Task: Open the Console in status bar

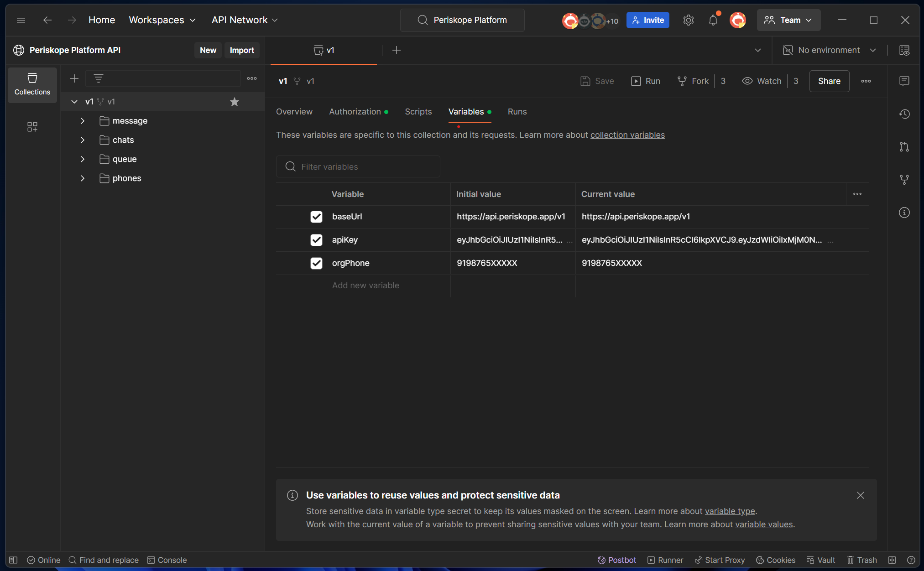Action: [x=167, y=560]
